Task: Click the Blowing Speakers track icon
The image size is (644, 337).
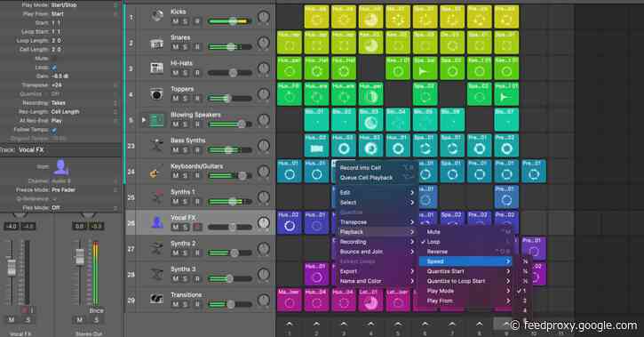Action: tap(156, 120)
